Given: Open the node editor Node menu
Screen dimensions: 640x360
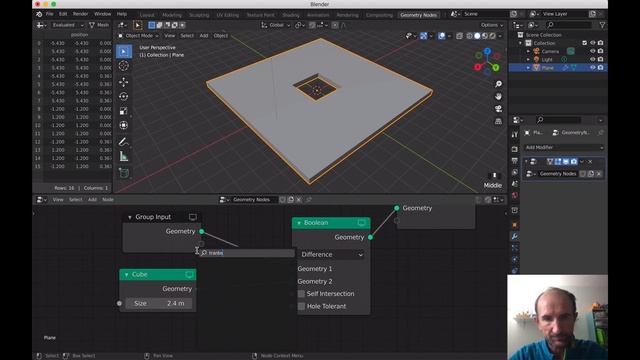Looking at the screenshot, I should coord(108,200).
